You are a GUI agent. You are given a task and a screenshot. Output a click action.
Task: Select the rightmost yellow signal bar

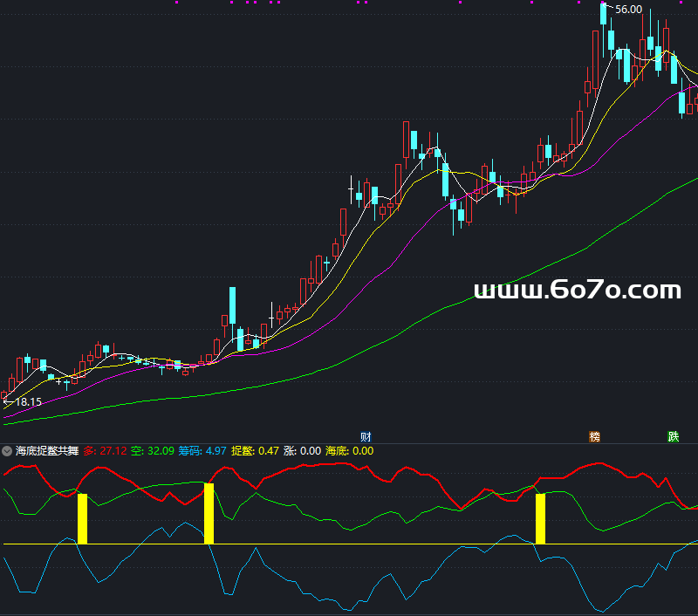pyautogui.click(x=540, y=519)
